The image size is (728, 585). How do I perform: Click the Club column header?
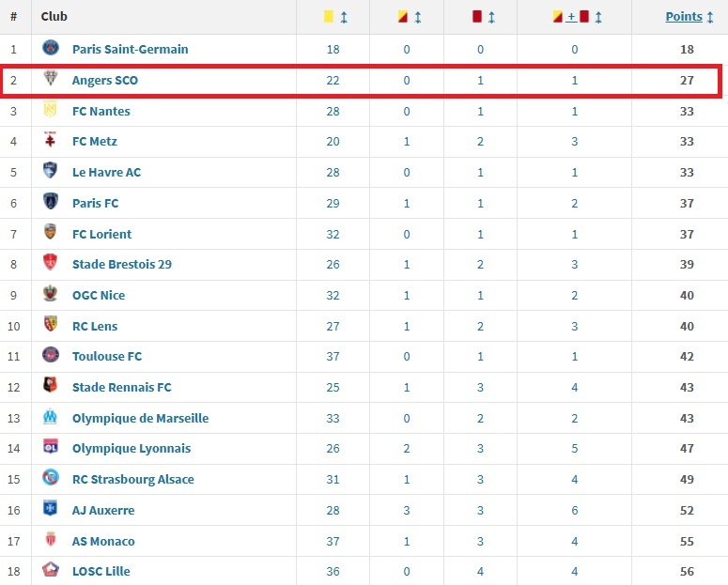54,17
